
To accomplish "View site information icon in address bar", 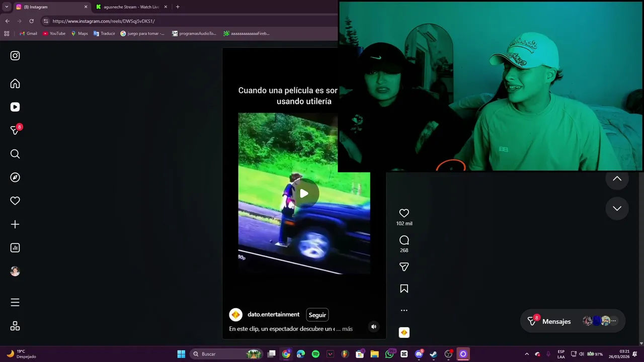I will 46,21.
